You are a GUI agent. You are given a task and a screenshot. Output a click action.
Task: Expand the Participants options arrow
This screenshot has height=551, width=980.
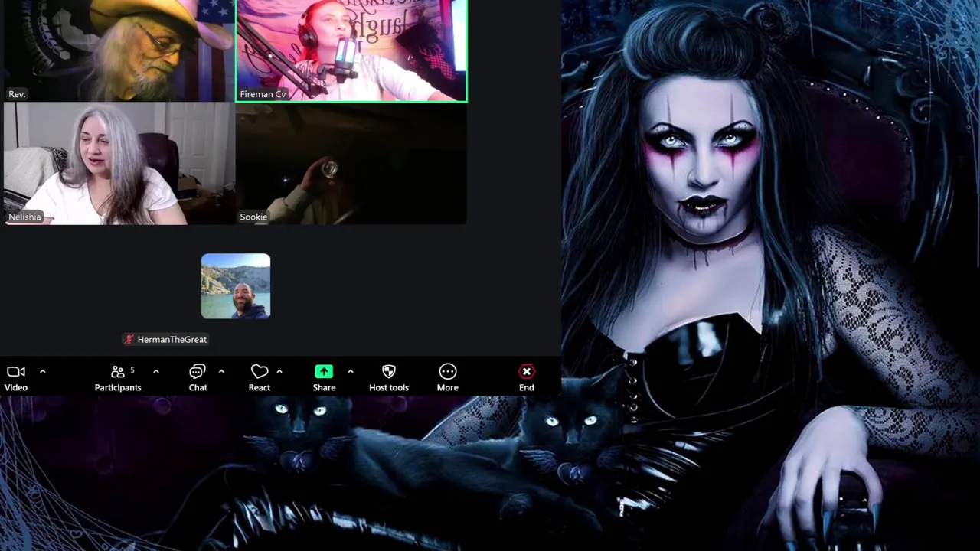click(x=155, y=371)
